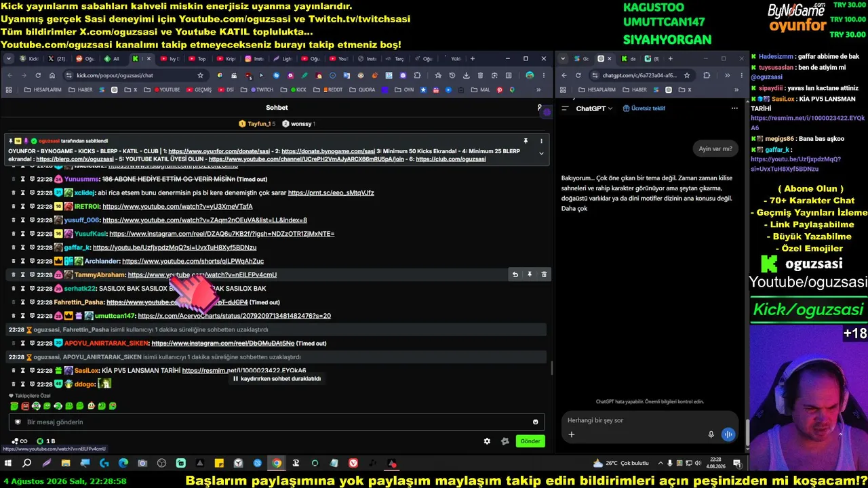Viewport: 868px width, 488px height.
Task: Open the HABER bookmark folder in Kick window
Action: click(80, 89)
